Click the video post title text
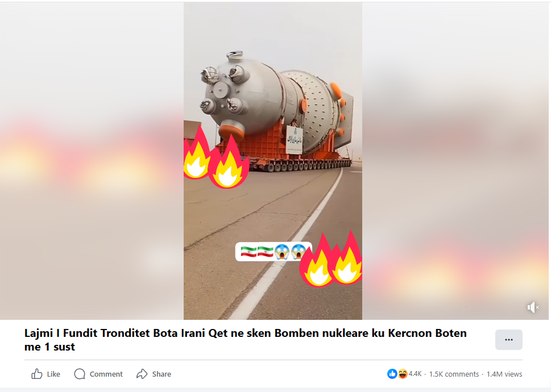 [245, 340]
